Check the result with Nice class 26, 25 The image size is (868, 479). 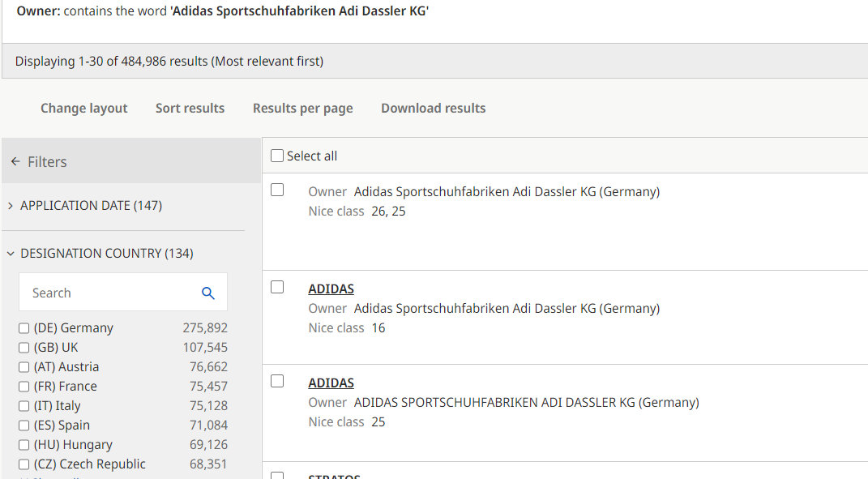point(277,190)
